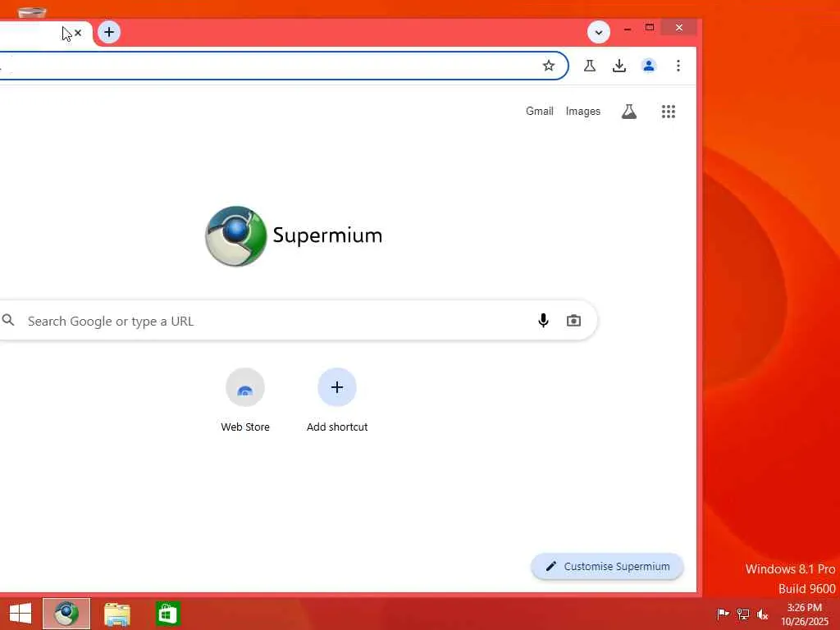
Task: Click the Supermium logo
Action: [294, 235]
